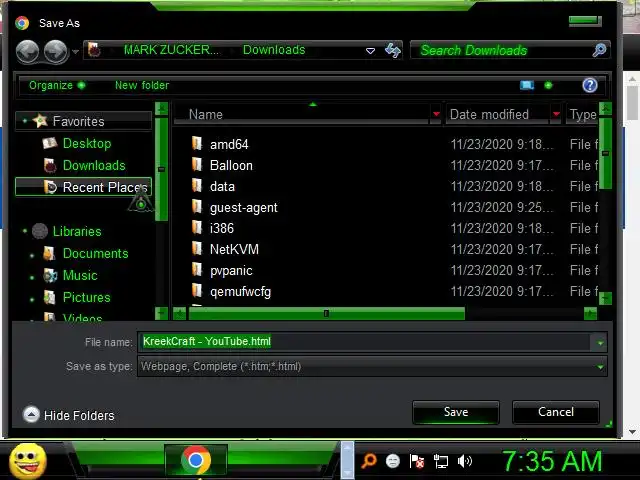Click the horizontal scrollbar in file list

327,313
